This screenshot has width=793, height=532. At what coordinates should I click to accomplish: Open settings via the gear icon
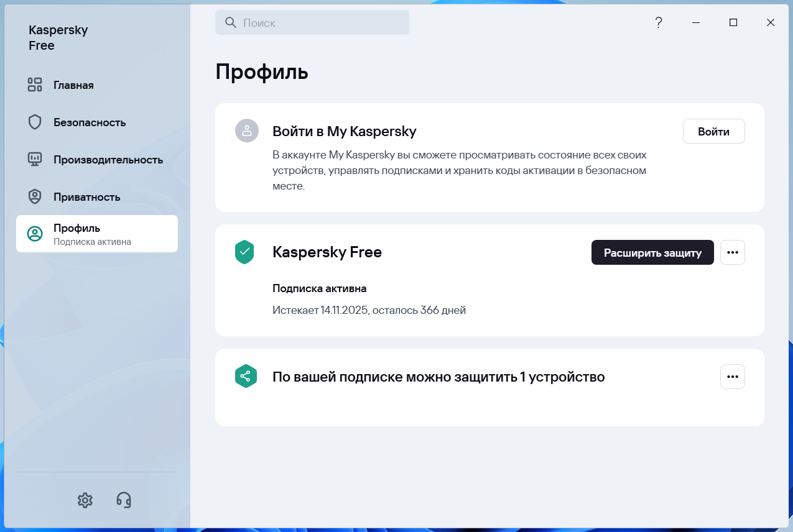(85, 500)
